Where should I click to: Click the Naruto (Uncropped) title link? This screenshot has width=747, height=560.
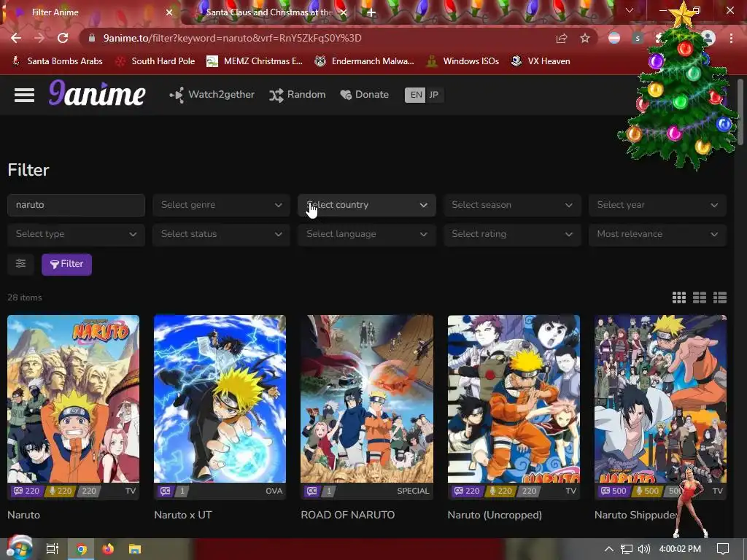(495, 515)
